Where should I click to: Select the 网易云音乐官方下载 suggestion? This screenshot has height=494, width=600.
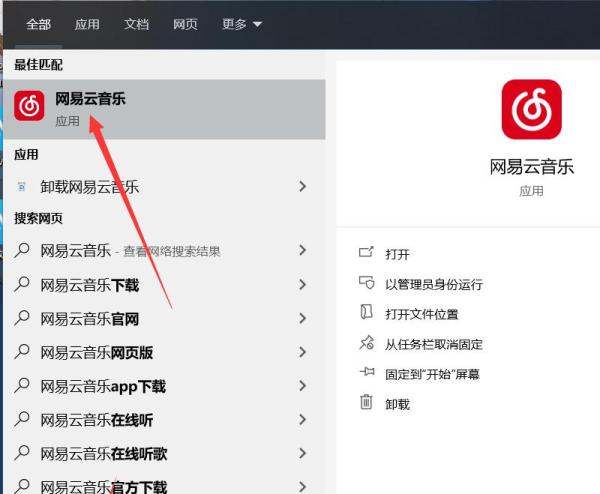coord(104,487)
